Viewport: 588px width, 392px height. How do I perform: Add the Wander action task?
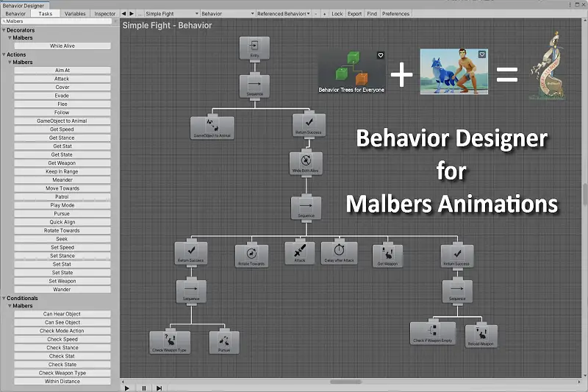(62, 290)
